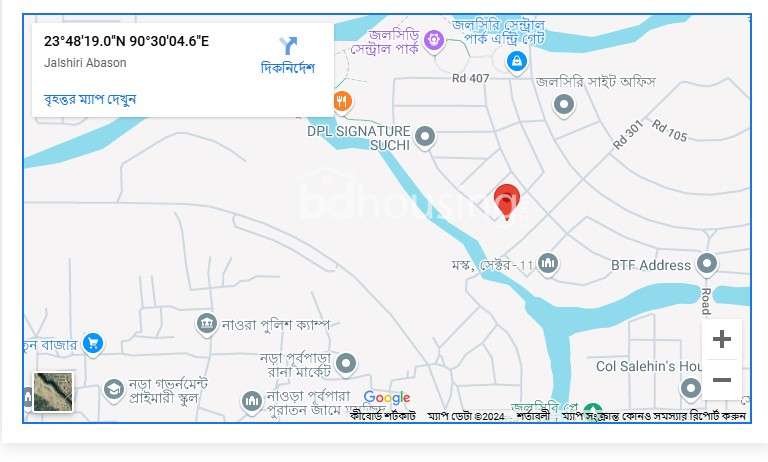Click the purple Jolshiri Central Park marker
The image size is (768, 462).
[434, 41]
